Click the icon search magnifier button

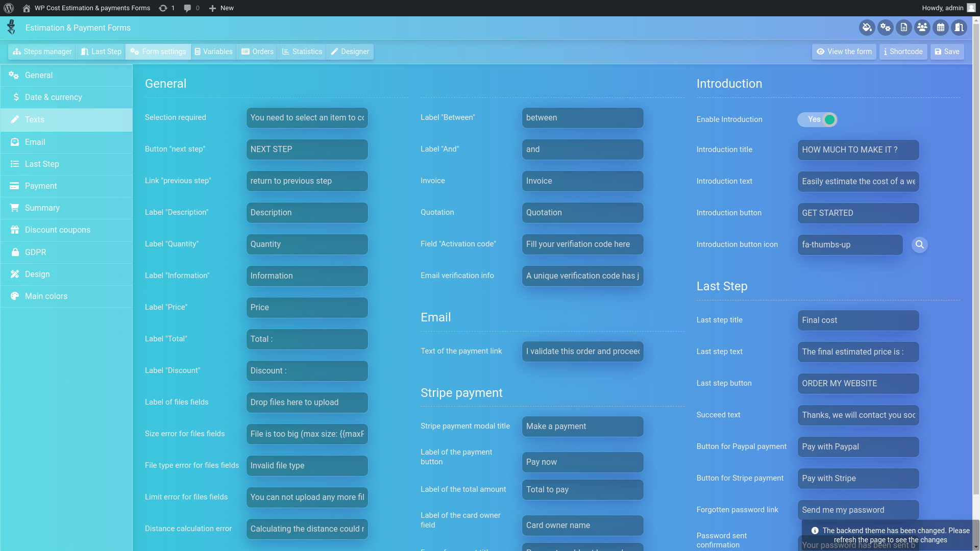pyautogui.click(x=919, y=245)
